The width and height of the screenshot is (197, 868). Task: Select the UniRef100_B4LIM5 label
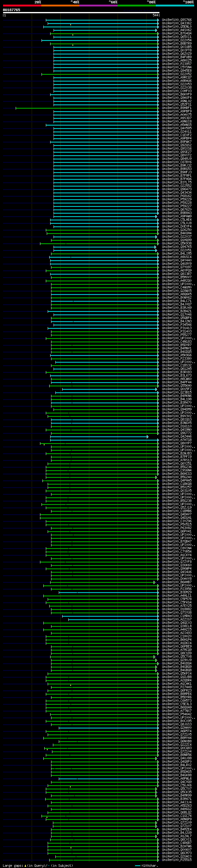[x=176, y=254]
